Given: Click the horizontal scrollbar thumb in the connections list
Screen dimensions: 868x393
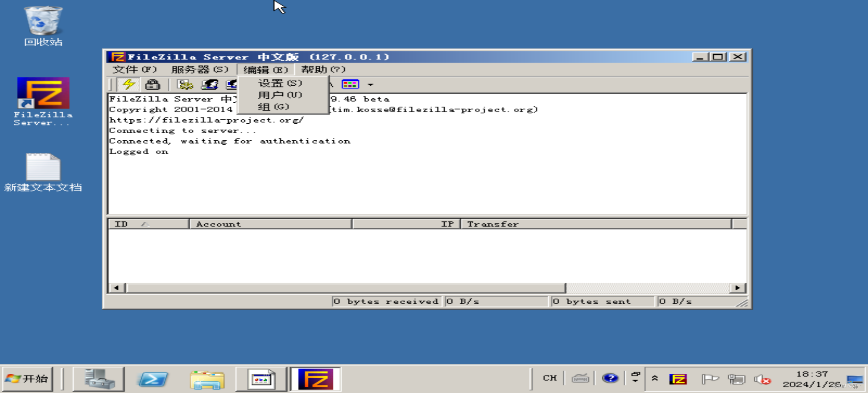Looking at the screenshot, I should pos(346,288).
